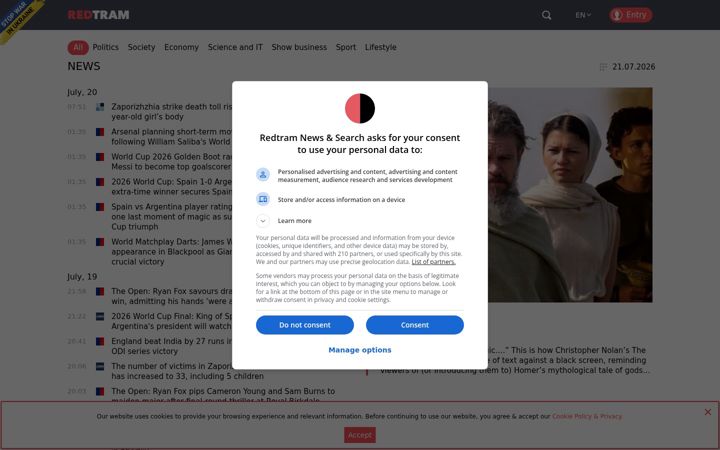
Task: Open the EN language dropdown
Action: (x=583, y=15)
